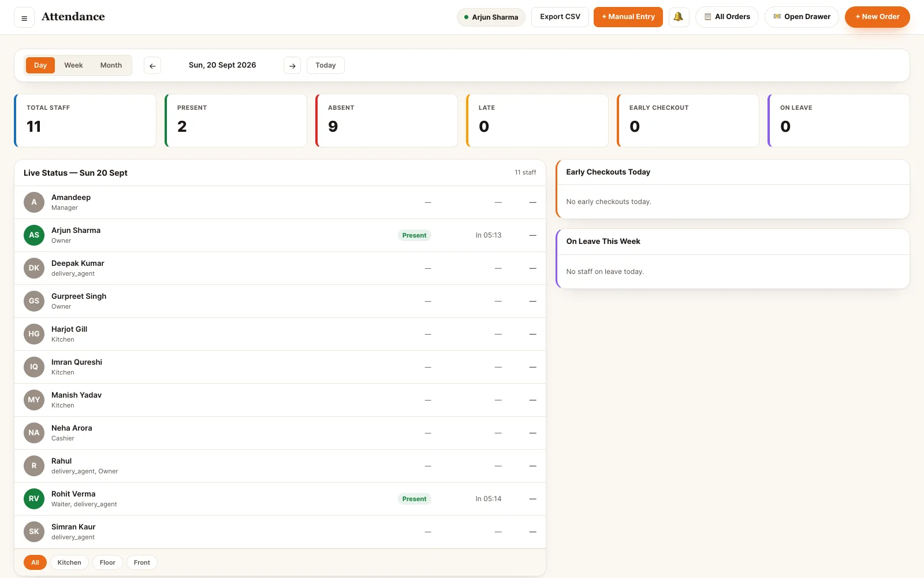924x578 pixels.
Task: Click the On Leave stat card
Action: [839, 120]
